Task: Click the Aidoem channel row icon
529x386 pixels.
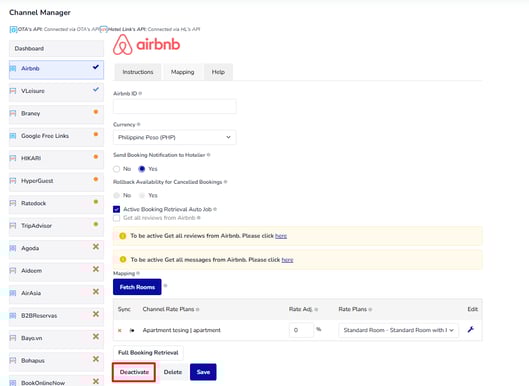Action: point(13,271)
